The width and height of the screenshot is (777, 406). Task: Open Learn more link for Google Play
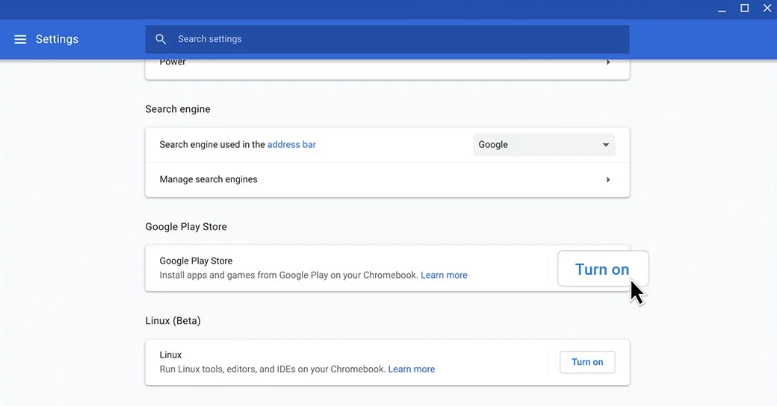click(444, 275)
